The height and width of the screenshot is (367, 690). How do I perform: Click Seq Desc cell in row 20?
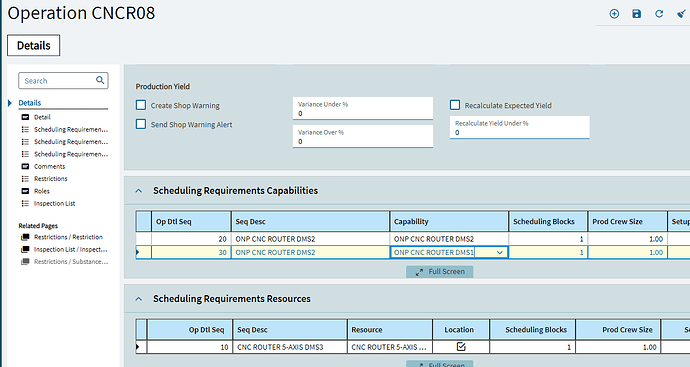point(310,239)
